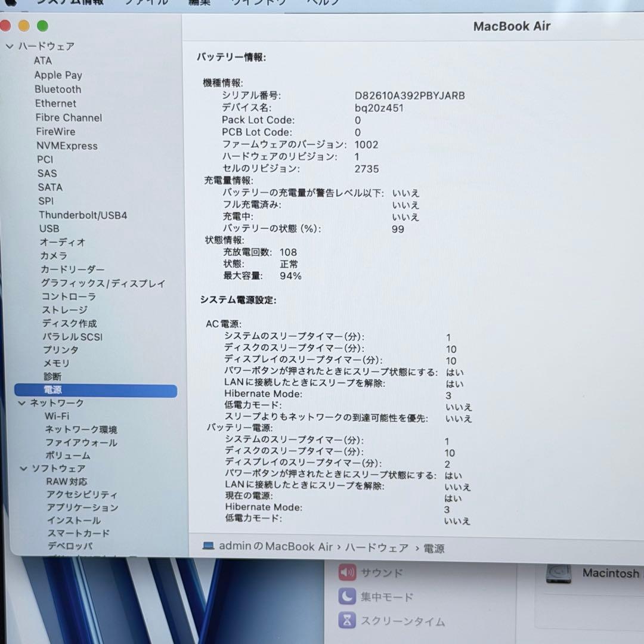Select ファイアウォール in the sidebar
Screen dimensions: 644x644
[x=81, y=442]
